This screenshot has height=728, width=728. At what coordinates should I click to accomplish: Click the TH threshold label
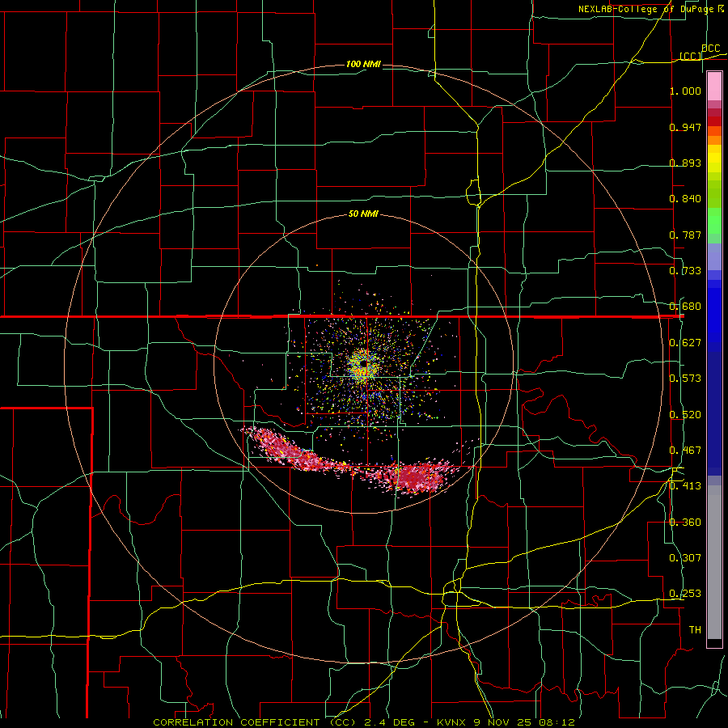695,630
